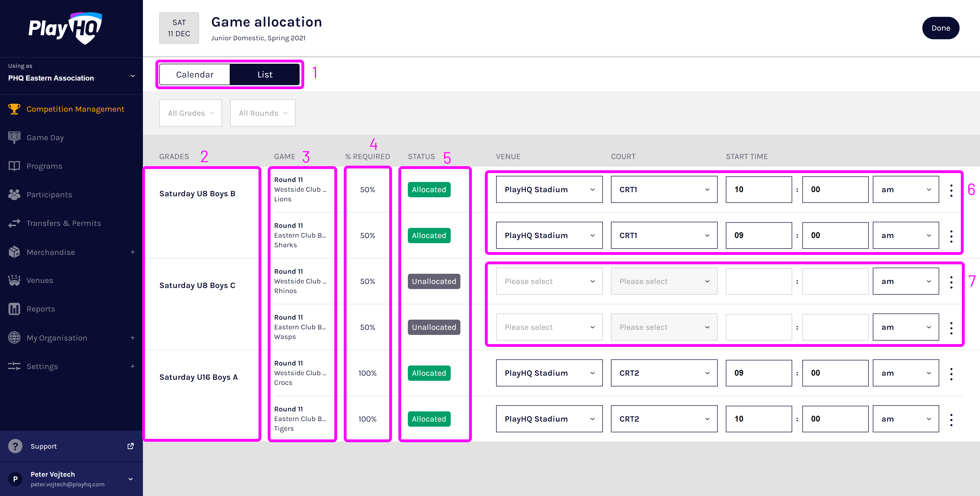The image size is (980, 496).
Task: Click the start time hour field showing 10
Action: pos(758,189)
